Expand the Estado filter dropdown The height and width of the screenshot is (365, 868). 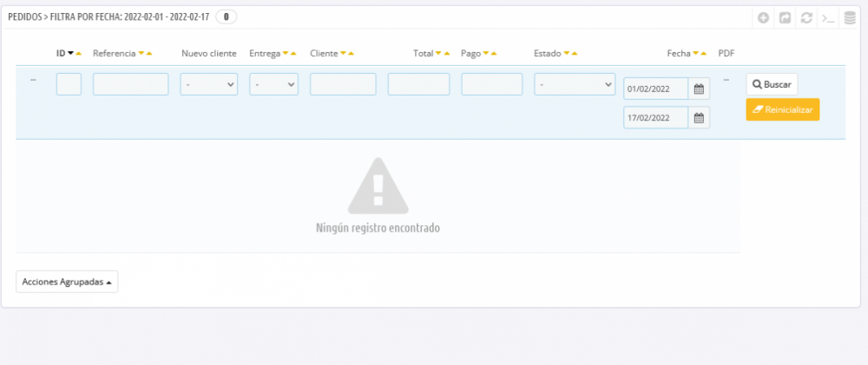click(575, 84)
